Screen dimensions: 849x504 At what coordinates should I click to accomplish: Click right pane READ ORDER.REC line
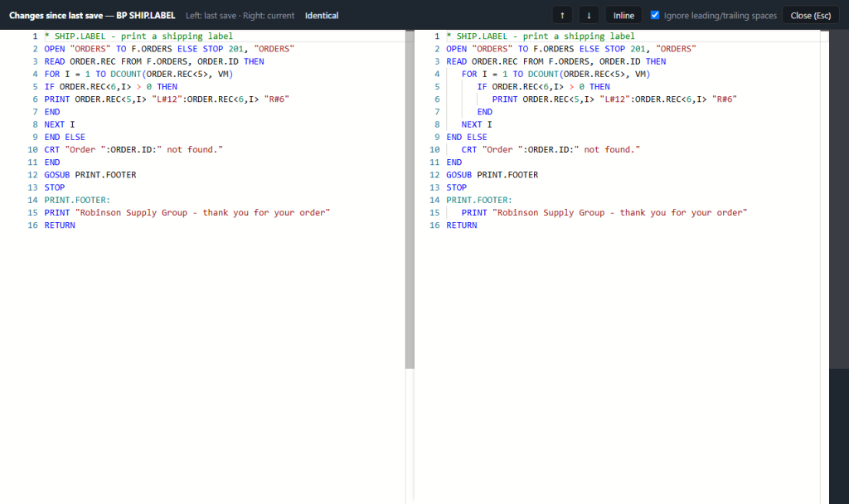point(556,61)
